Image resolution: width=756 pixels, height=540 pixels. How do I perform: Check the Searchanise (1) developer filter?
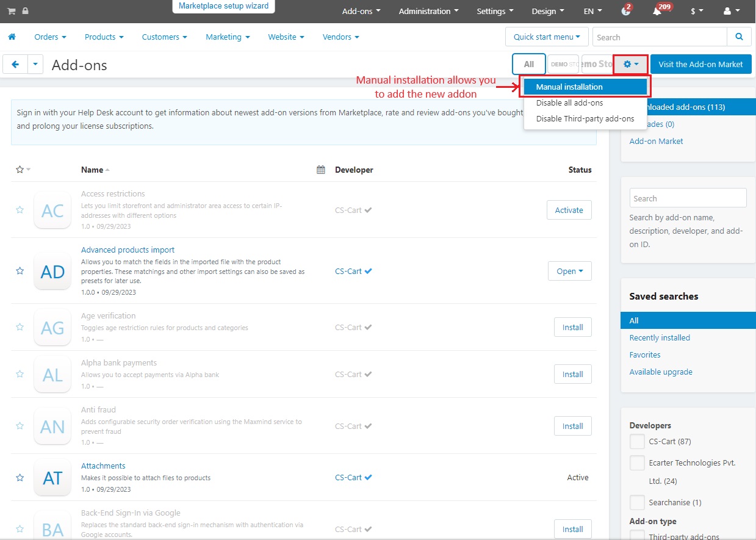click(637, 503)
